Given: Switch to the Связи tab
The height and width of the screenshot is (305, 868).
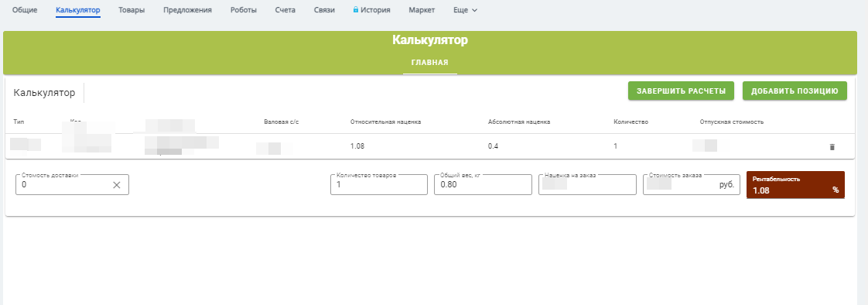Looking at the screenshot, I should (x=324, y=10).
